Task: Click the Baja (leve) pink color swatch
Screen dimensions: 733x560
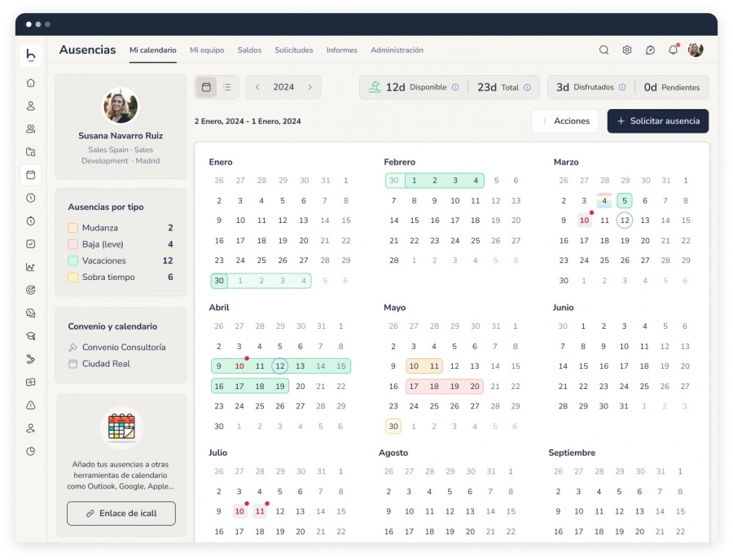Action: (x=73, y=244)
